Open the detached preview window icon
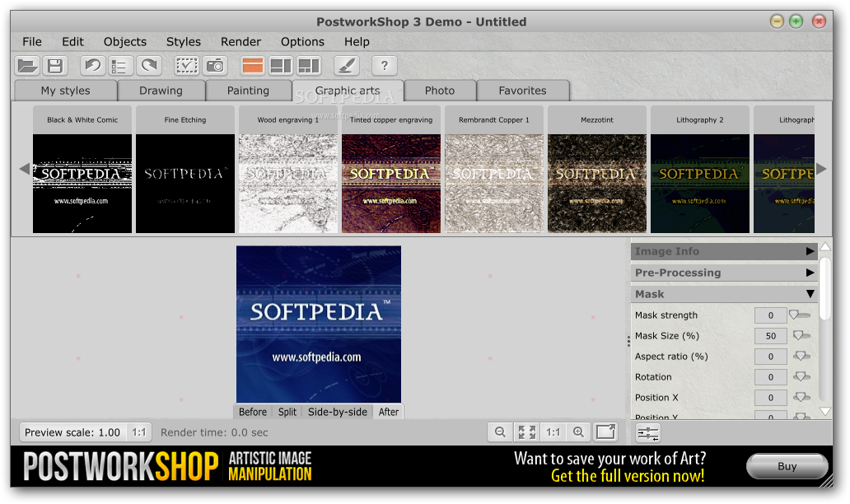The image size is (850, 504). [605, 432]
